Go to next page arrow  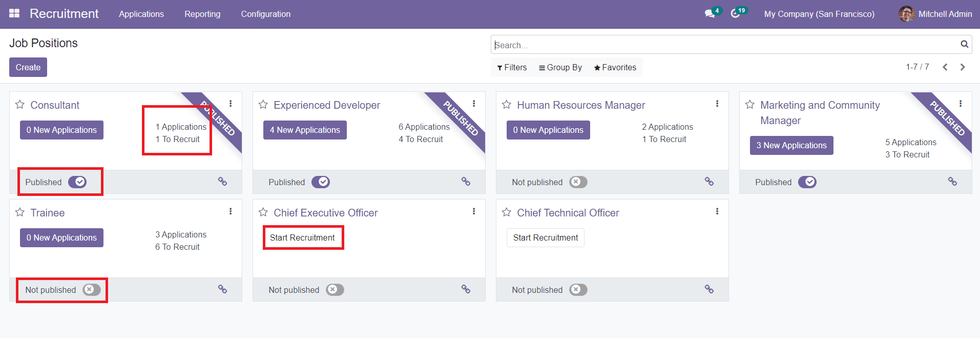coord(963,67)
